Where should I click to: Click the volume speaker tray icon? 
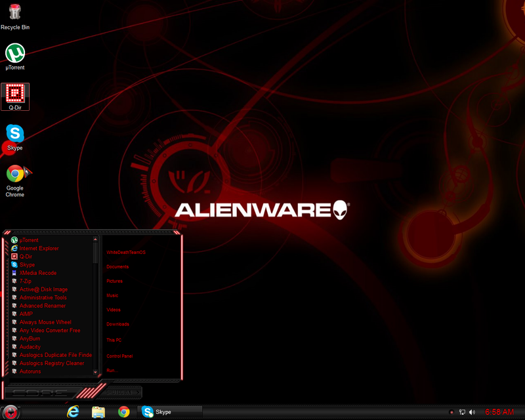coord(472,412)
